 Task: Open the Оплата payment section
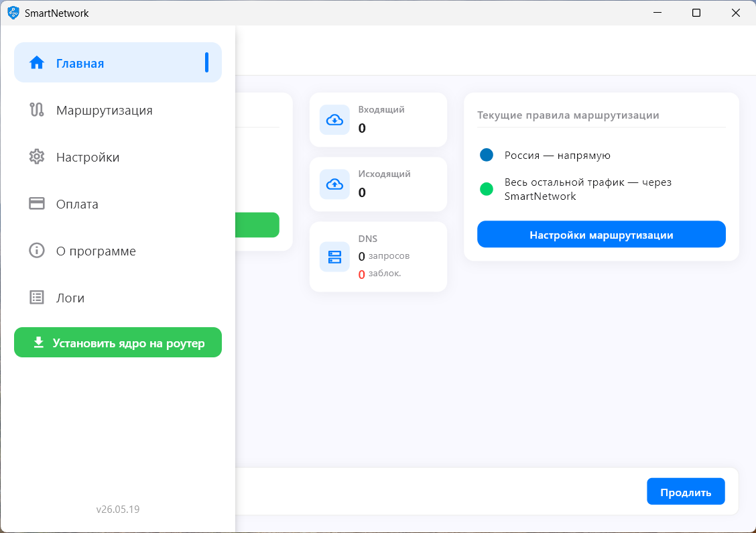(x=118, y=204)
